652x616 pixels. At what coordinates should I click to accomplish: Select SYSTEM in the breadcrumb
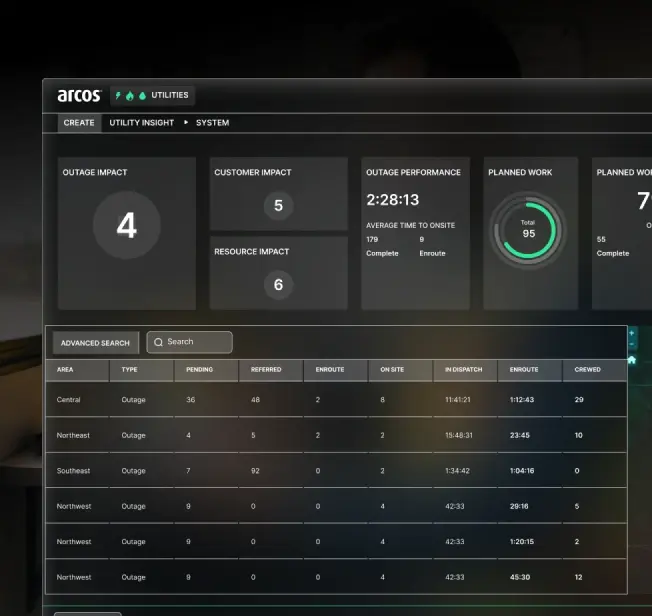click(x=212, y=123)
